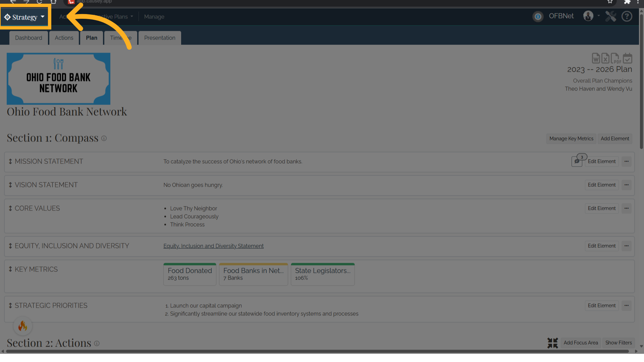Switch to the Dashboard tab
Viewport: 644px width, 362px height.
(x=29, y=38)
